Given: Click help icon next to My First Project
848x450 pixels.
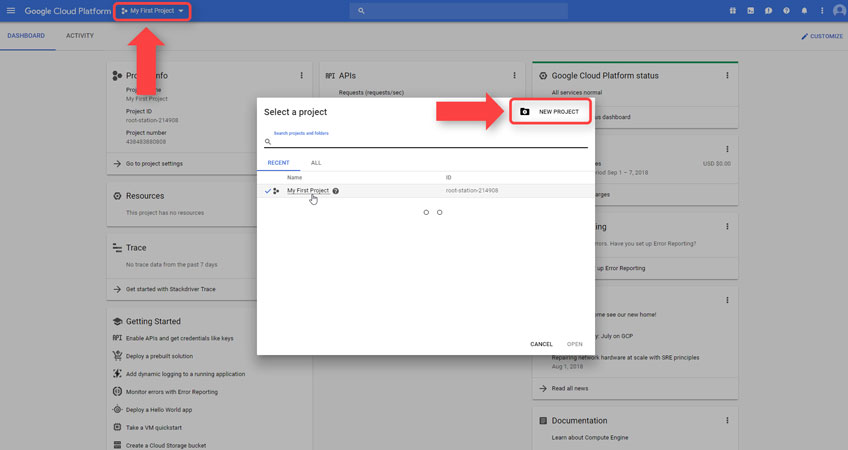Looking at the screenshot, I should [336, 191].
